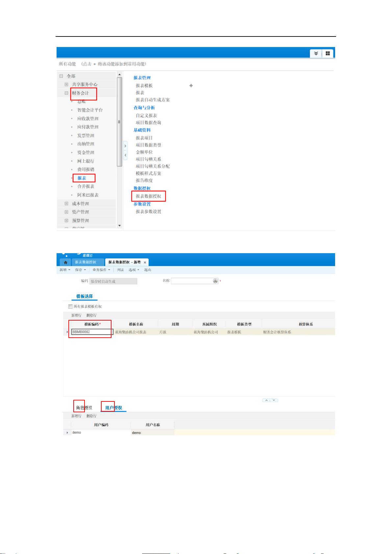Check the 所有报表模板有权 checkbox
The height and width of the screenshot is (554, 392).
pyautogui.click(x=70, y=306)
